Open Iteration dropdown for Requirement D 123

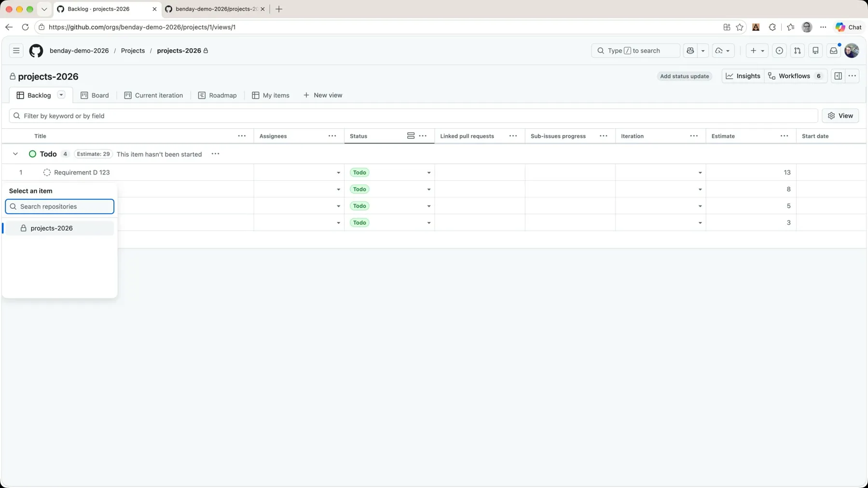700,173
